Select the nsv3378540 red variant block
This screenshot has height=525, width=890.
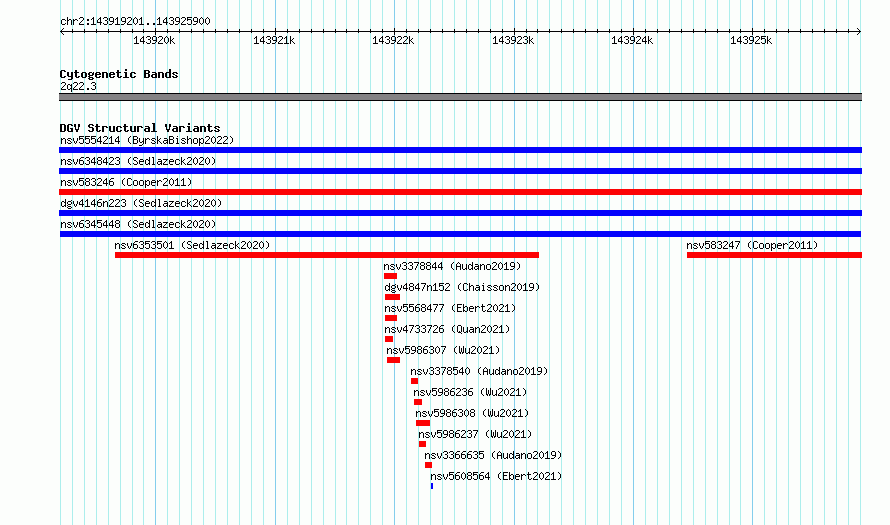[x=414, y=381]
